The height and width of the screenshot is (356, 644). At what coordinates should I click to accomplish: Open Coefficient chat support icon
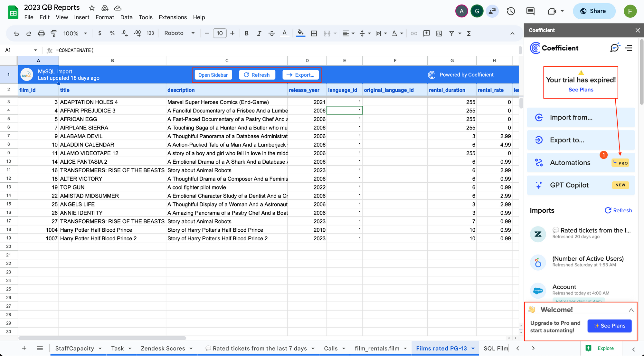(615, 48)
